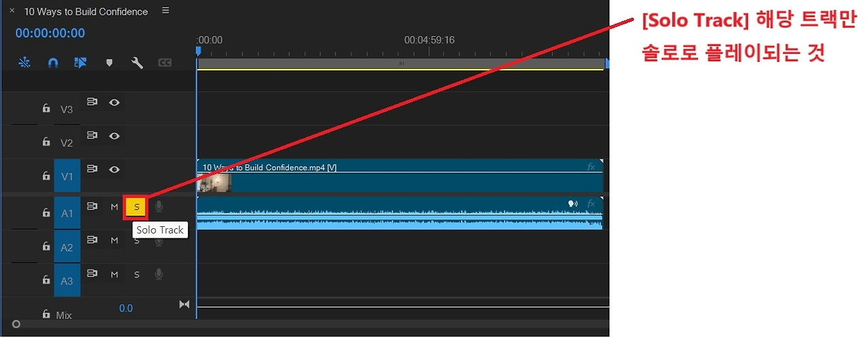Open the sequence panel hamburger menu
The height and width of the screenshot is (338, 868).
point(166,11)
